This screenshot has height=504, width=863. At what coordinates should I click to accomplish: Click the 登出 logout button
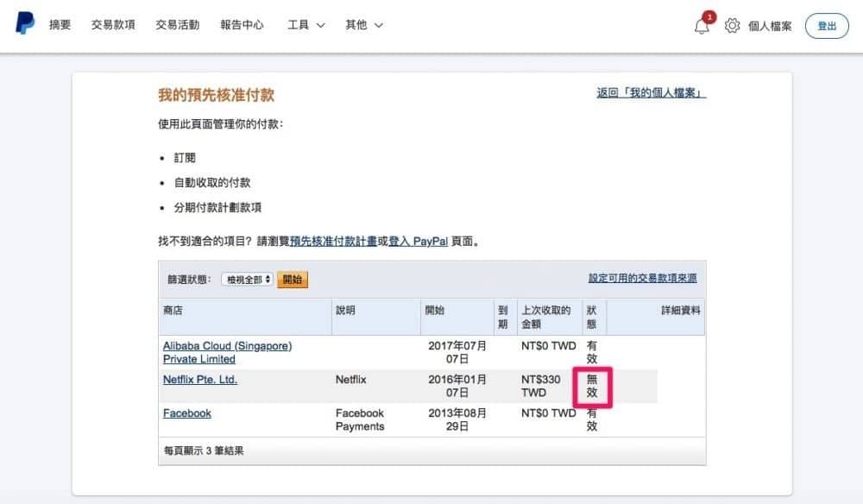click(x=827, y=26)
